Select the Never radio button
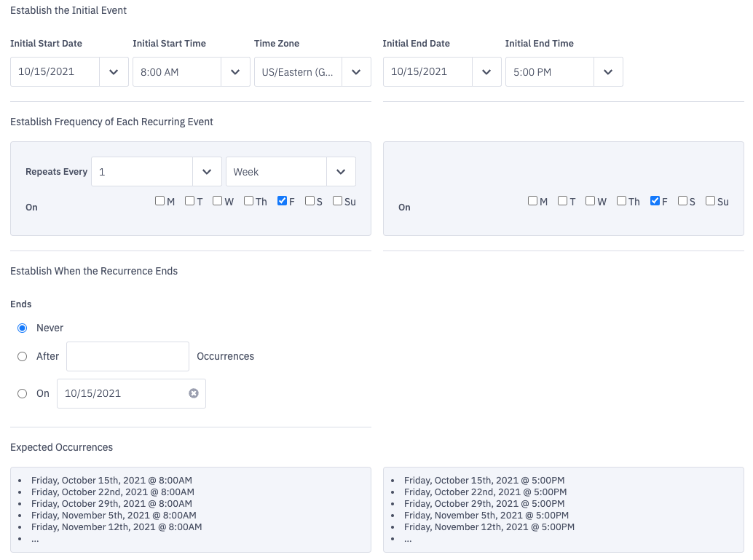 coord(22,328)
